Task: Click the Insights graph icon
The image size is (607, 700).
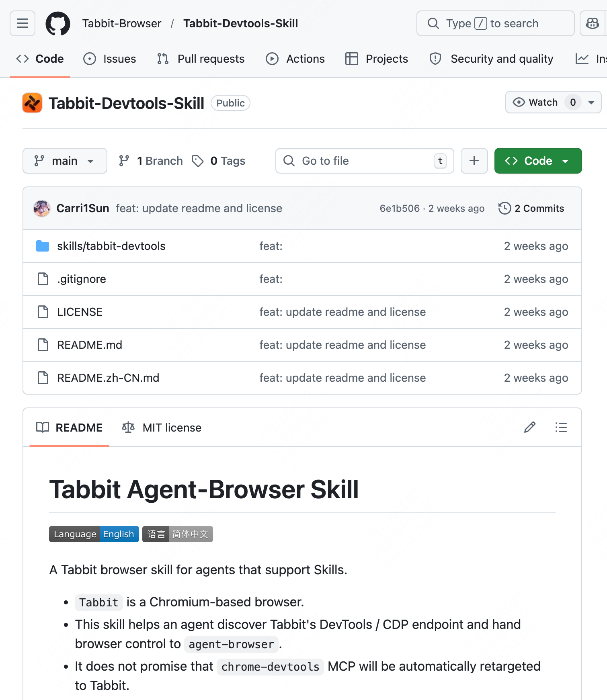Action: pyautogui.click(x=582, y=59)
